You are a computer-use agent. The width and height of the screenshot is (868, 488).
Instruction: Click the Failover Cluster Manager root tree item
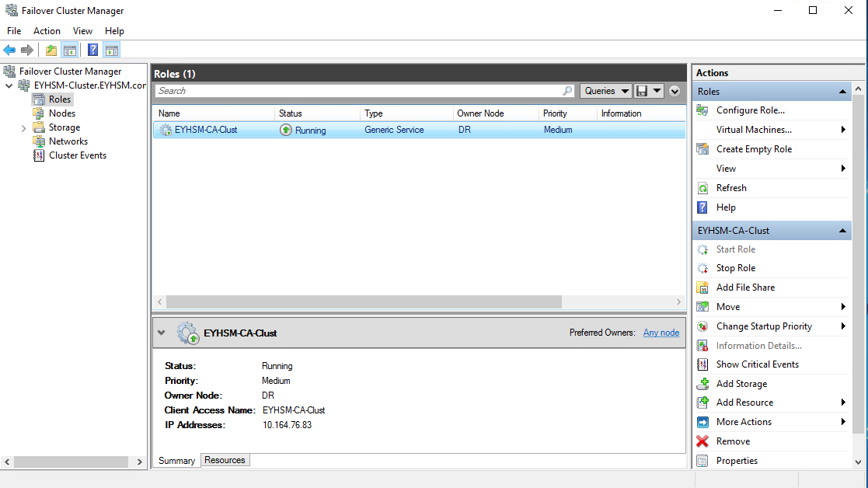point(70,71)
